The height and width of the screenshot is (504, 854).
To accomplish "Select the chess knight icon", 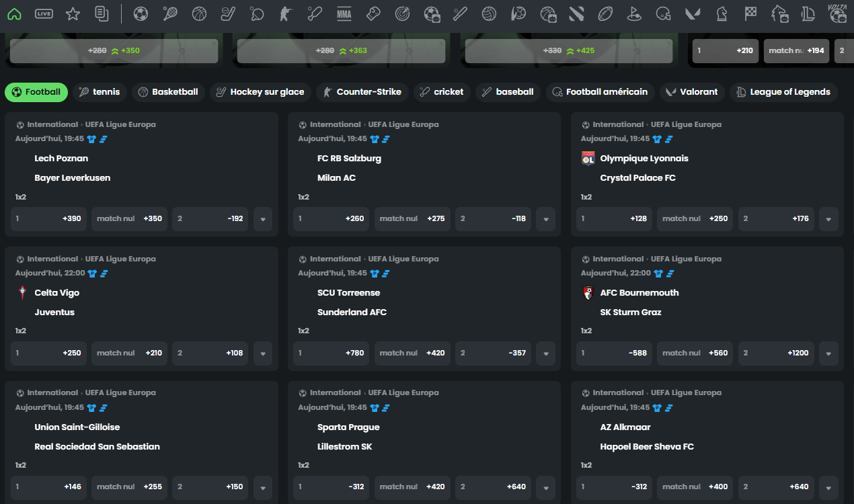I will tap(722, 13).
